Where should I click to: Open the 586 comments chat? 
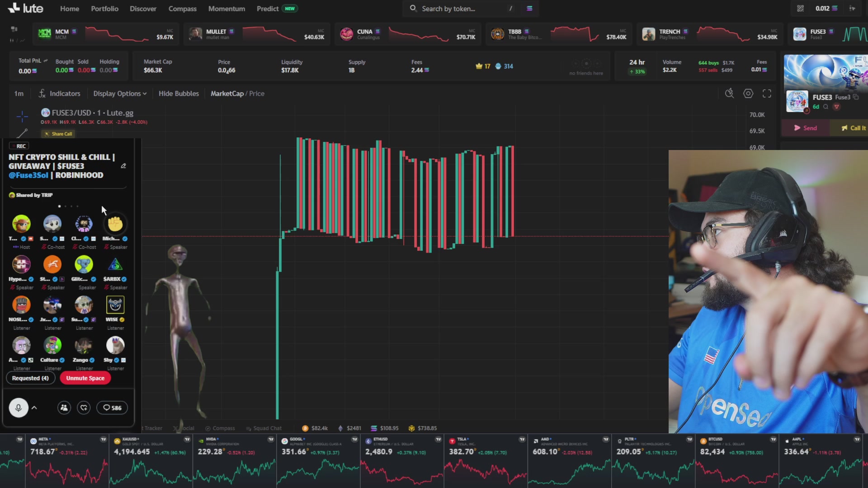[112, 408]
